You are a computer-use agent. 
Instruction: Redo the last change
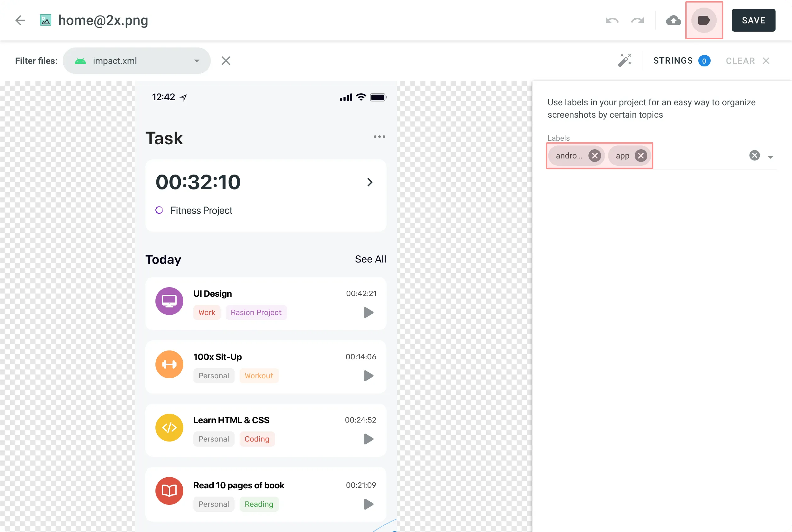point(638,20)
